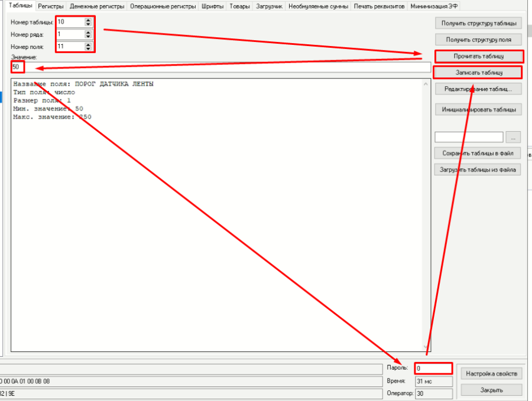Open the Загрузчик tab

pyautogui.click(x=270, y=6)
